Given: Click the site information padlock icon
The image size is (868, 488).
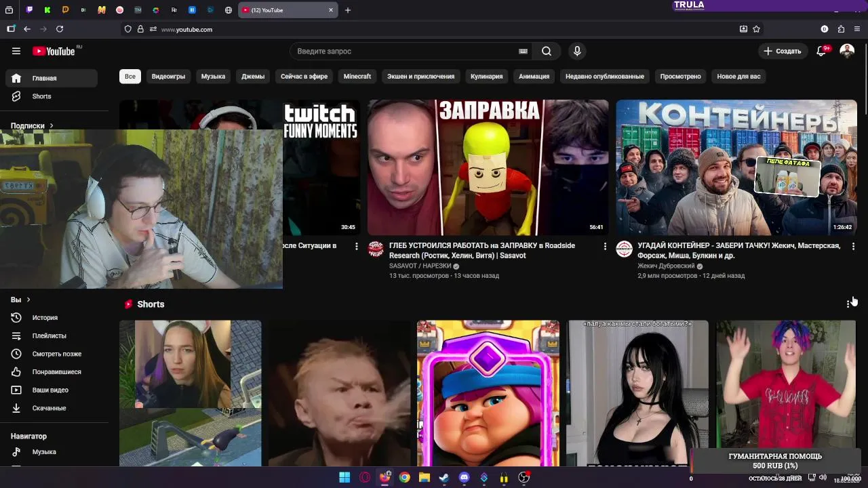Looking at the screenshot, I should (x=140, y=29).
